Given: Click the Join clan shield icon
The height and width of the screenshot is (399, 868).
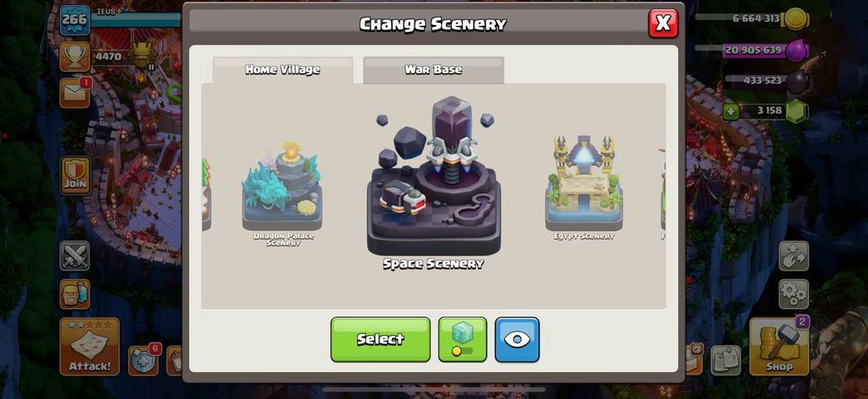Looking at the screenshot, I should (x=75, y=175).
